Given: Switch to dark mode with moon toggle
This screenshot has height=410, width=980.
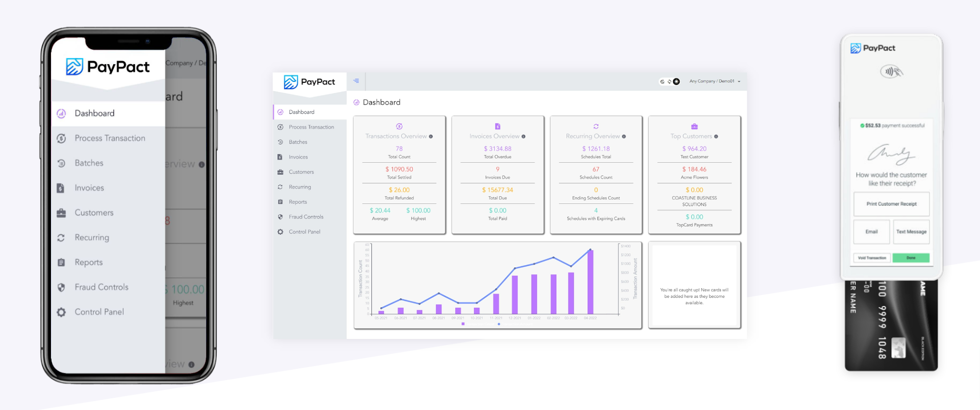Looking at the screenshot, I should click(662, 81).
